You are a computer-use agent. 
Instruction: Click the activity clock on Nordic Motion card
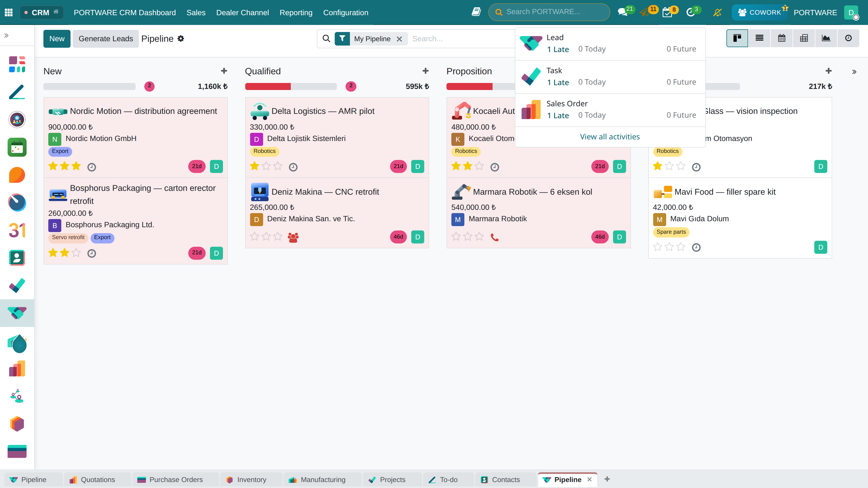92,167
